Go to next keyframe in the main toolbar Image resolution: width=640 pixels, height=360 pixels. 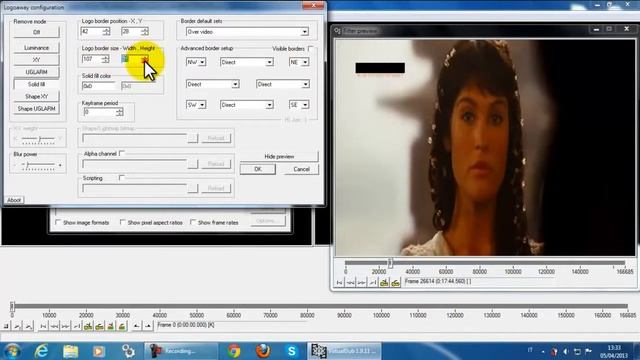99,326
